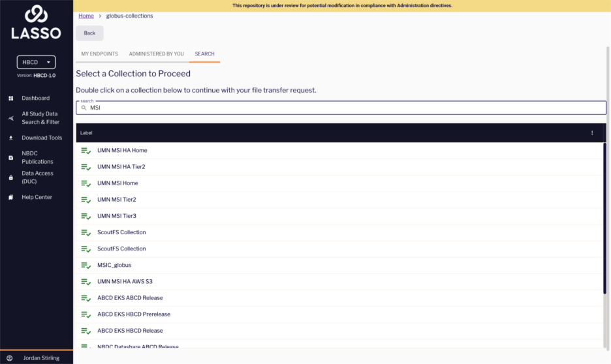Click the user account icon
Screen dimensions: 611x364
point(10,358)
